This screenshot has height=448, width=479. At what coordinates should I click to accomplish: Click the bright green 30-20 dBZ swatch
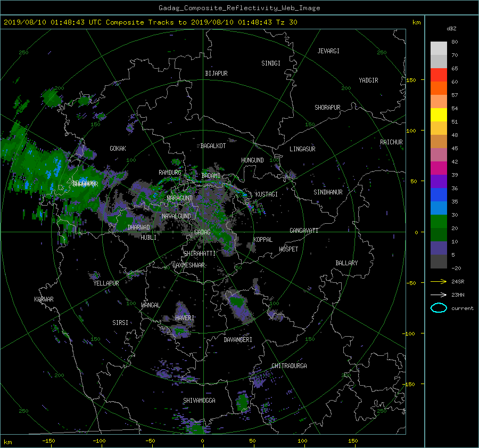(x=439, y=221)
